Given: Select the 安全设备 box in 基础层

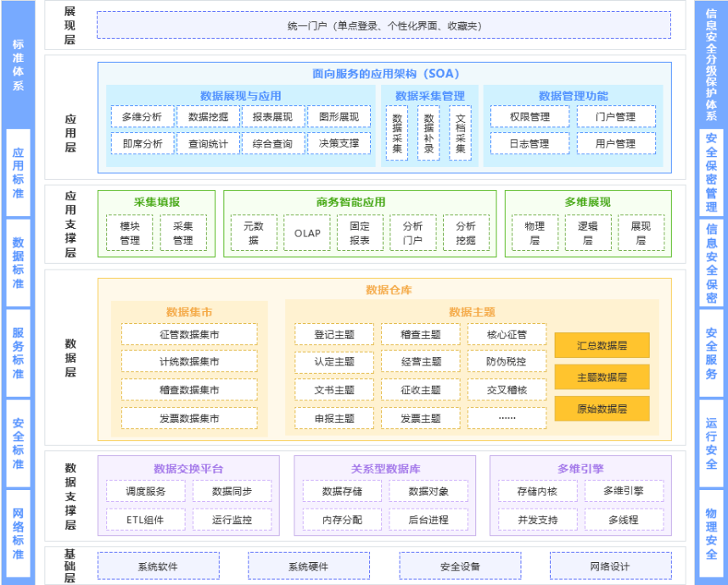Looking at the screenshot, I should tap(460, 566).
